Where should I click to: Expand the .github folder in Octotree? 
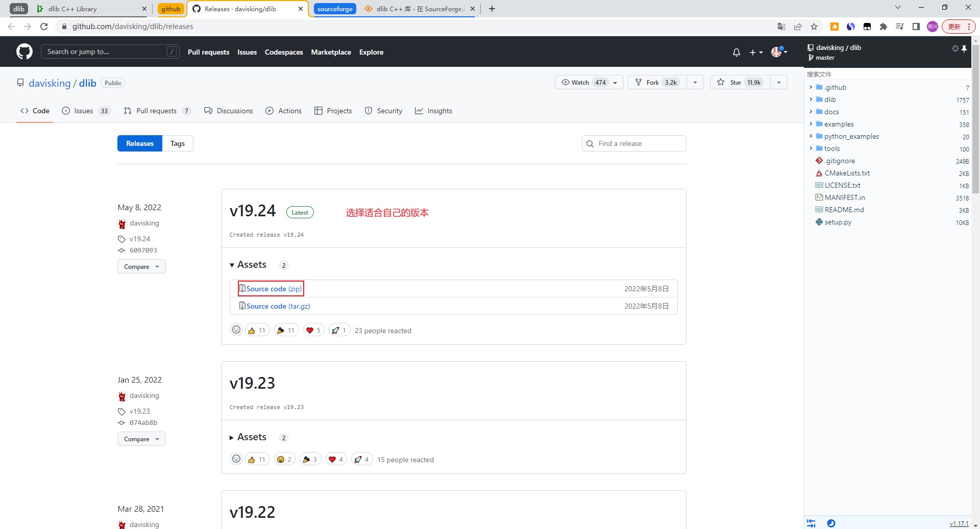point(811,87)
